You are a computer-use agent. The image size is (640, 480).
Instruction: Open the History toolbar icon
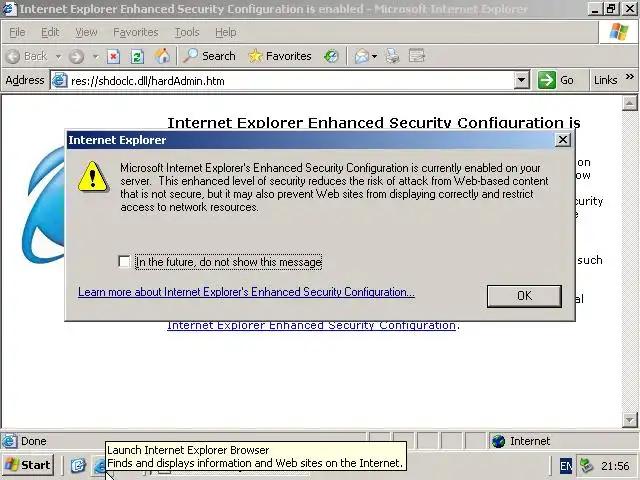[331, 56]
